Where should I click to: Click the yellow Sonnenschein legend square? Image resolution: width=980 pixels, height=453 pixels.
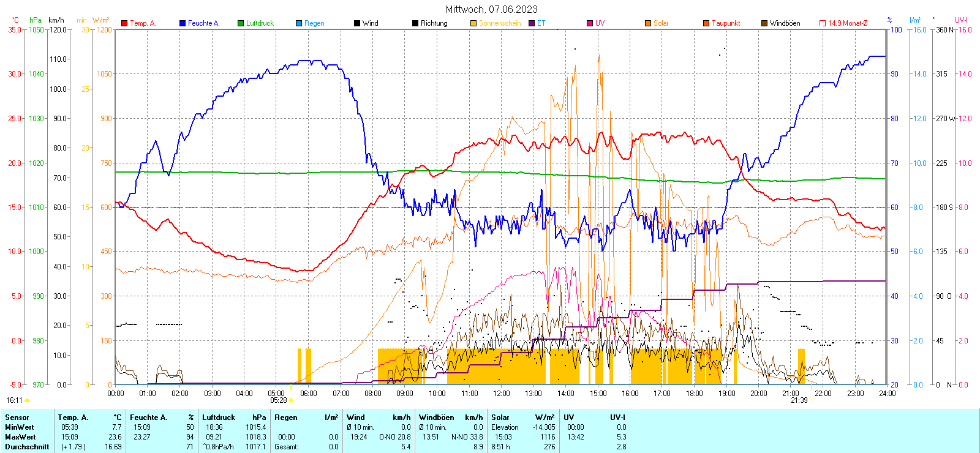[x=473, y=23]
